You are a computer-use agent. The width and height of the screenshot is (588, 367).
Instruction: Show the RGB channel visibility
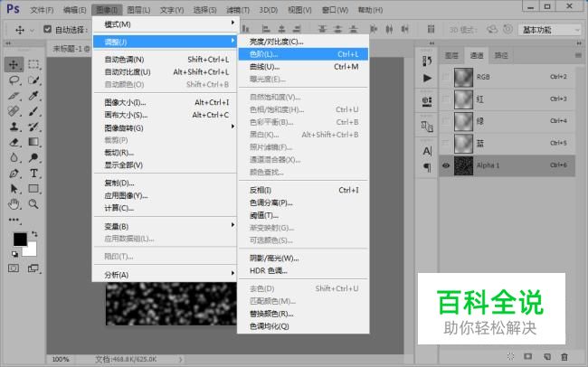click(446, 77)
